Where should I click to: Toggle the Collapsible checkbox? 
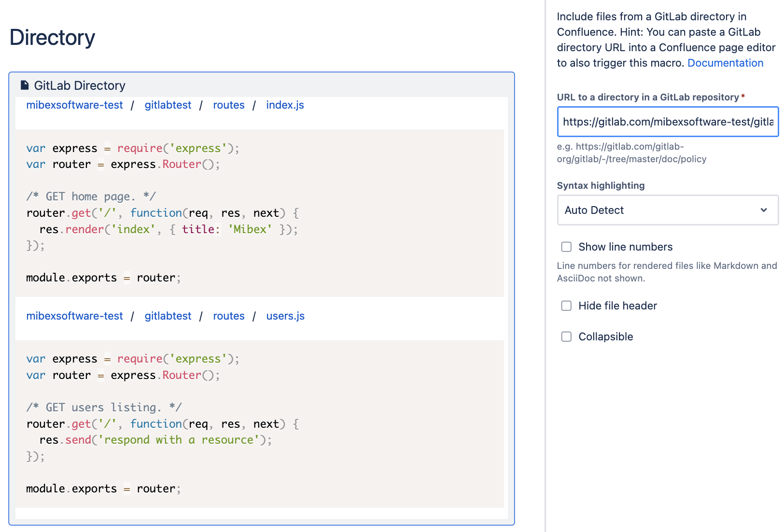pyautogui.click(x=566, y=336)
